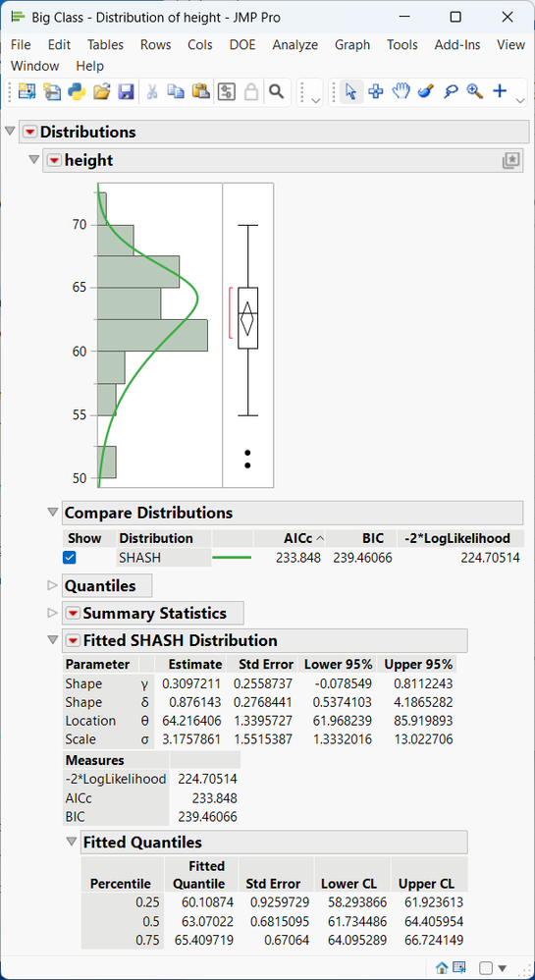Click the New Script toolbar icon

tap(51, 92)
